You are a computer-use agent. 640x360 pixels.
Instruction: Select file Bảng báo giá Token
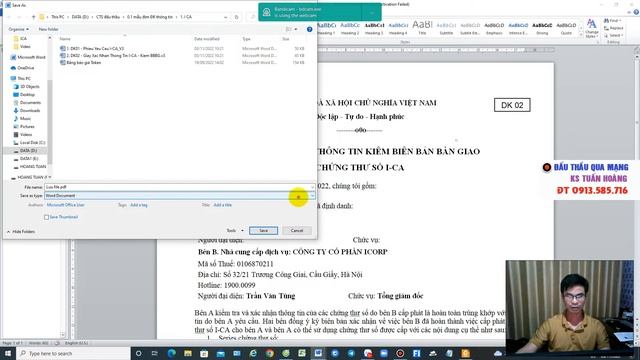(x=84, y=63)
